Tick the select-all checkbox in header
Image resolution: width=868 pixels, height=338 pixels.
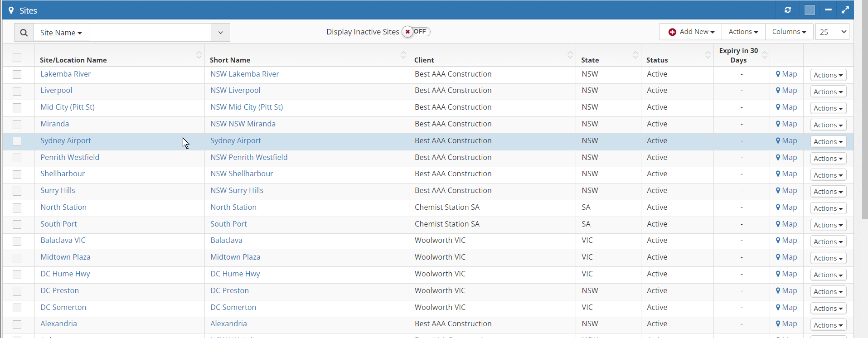coord(17,58)
